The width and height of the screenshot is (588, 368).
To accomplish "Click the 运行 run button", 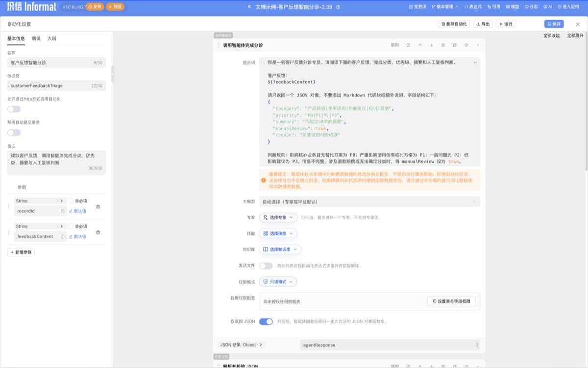I will point(505,24).
